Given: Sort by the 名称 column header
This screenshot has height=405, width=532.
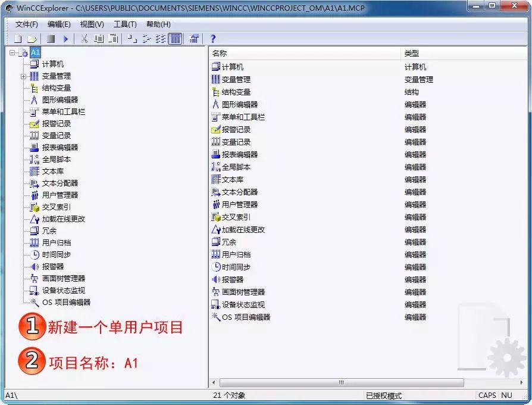Looking at the screenshot, I should [x=305, y=53].
